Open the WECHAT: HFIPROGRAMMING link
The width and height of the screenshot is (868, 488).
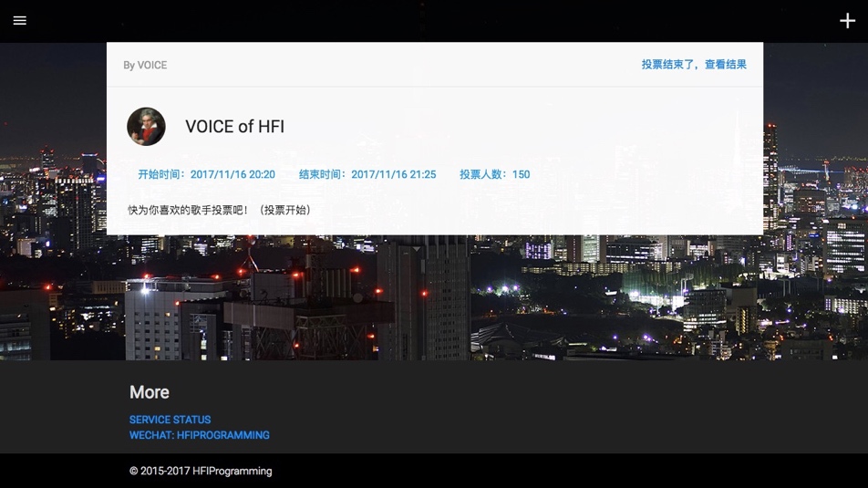tap(200, 435)
